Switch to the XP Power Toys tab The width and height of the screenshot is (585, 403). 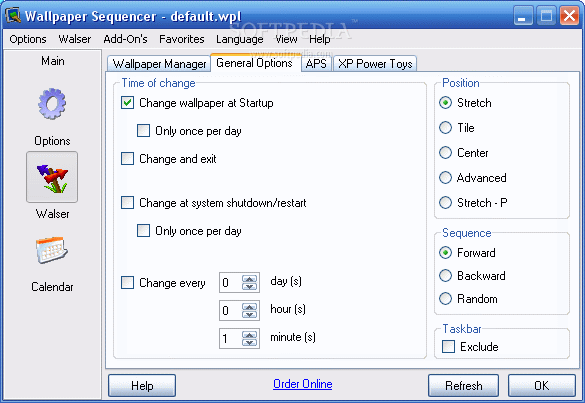coord(375,64)
